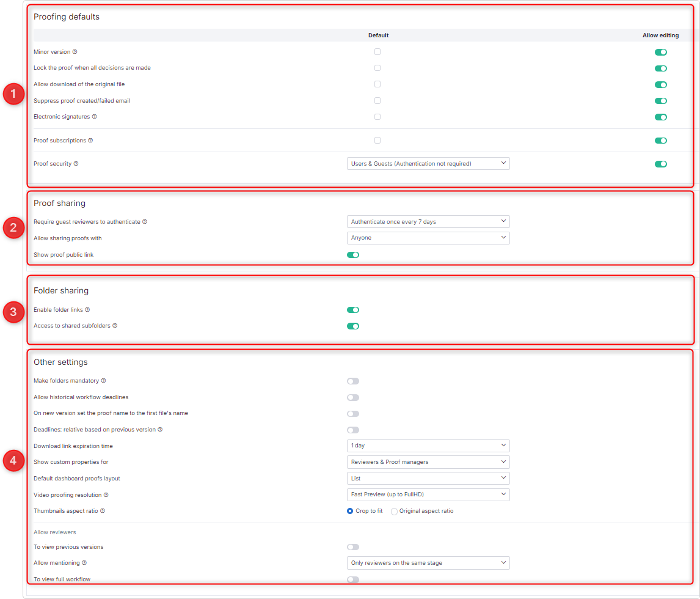Click the Show proof public link label
The height and width of the screenshot is (599, 700).
tap(64, 255)
